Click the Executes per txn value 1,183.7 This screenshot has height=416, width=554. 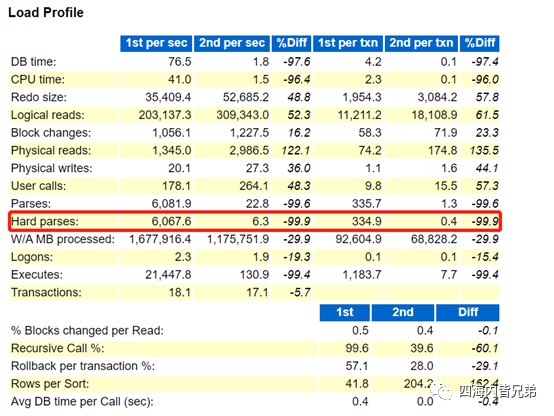coord(362,275)
